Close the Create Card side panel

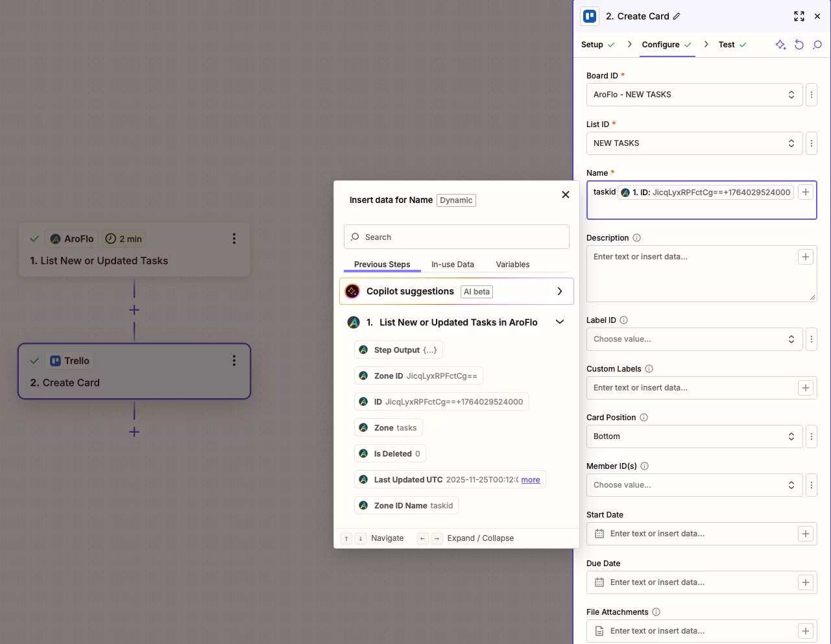click(x=817, y=16)
